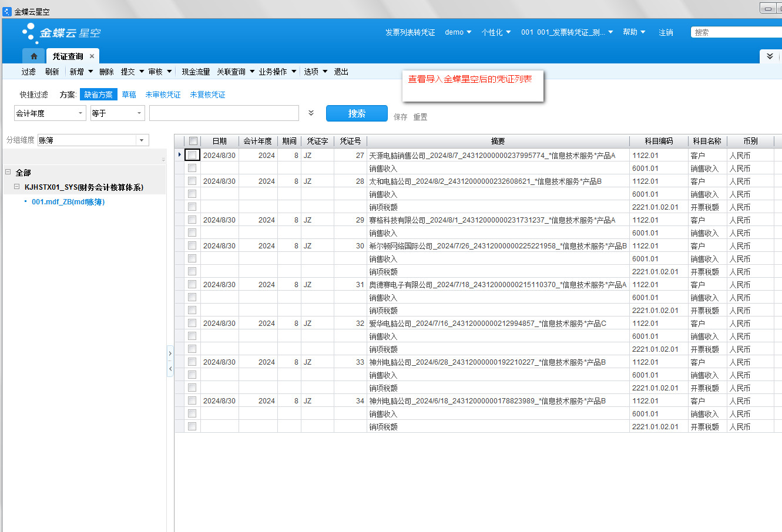Viewport: 782px width, 532px height.
Task: Click the 摘要 column header
Action: (x=498, y=141)
